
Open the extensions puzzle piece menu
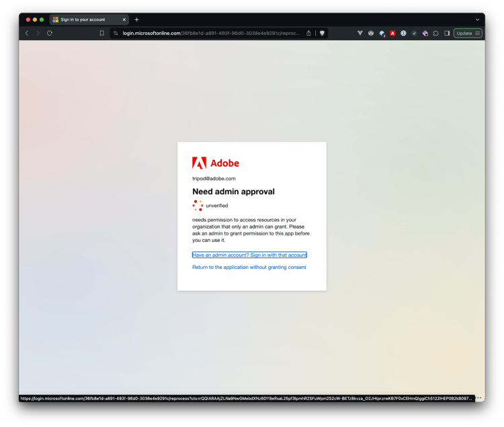click(436, 33)
